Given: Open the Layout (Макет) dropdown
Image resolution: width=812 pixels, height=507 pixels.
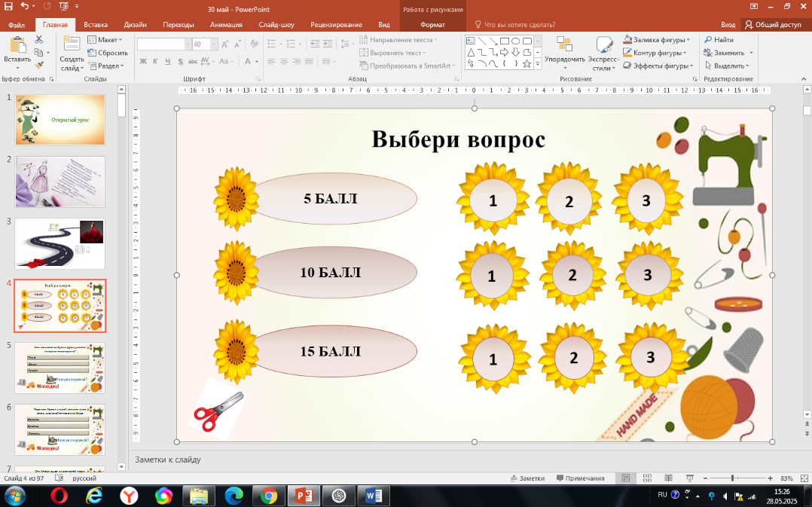Looking at the screenshot, I should point(105,40).
